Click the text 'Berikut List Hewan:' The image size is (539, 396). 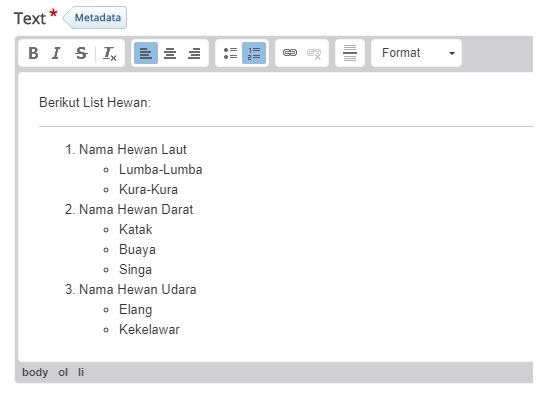[x=95, y=102]
